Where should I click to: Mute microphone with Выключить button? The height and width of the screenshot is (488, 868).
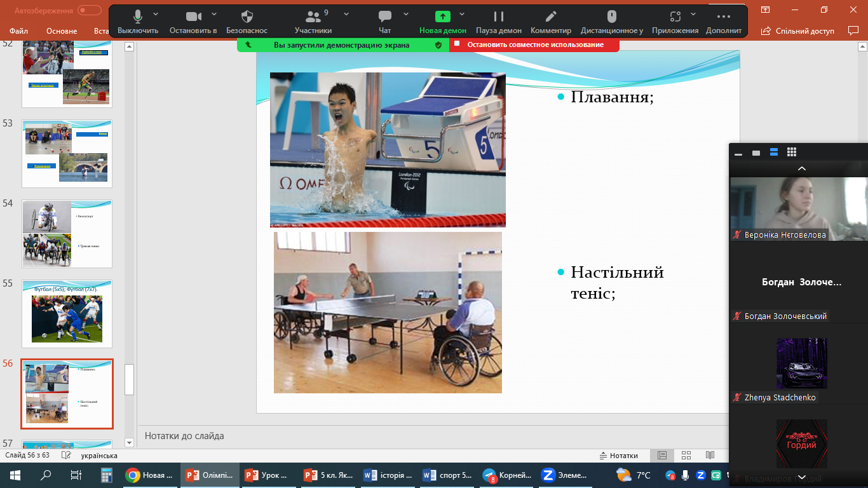(137, 22)
